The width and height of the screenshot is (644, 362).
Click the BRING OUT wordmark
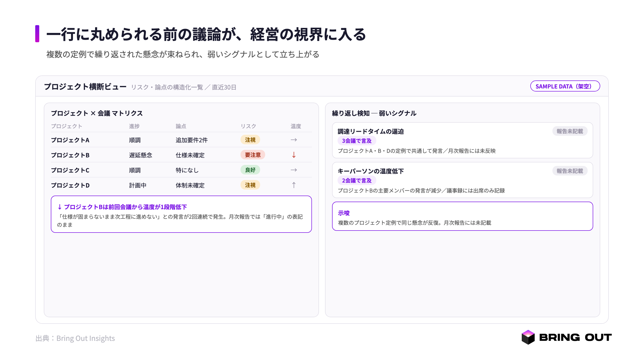[576, 337]
